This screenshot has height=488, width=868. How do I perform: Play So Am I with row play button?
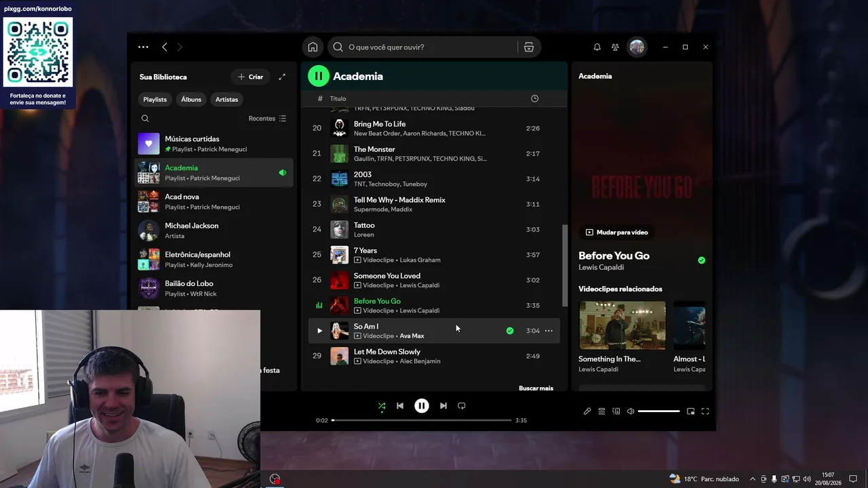click(x=319, y=331)
